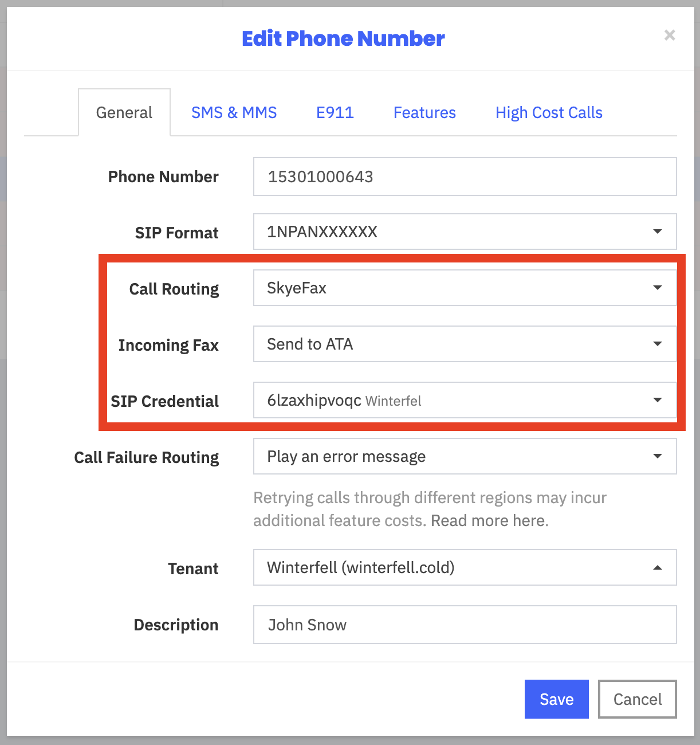This screenshot has width=700, height=745.
Task: Click the Cancel button
Action: [638, 699]
